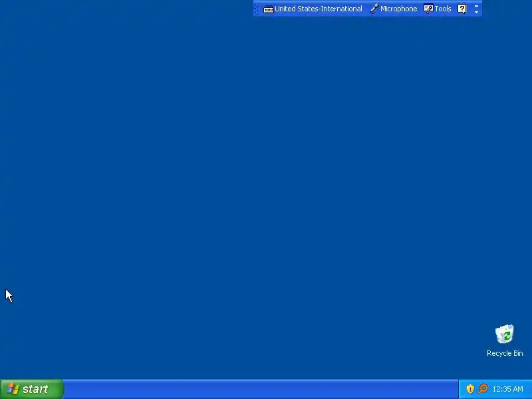Click the orange magnifier tray icon
This screenshot has height=399, width=532.
[x=483, y=389]
